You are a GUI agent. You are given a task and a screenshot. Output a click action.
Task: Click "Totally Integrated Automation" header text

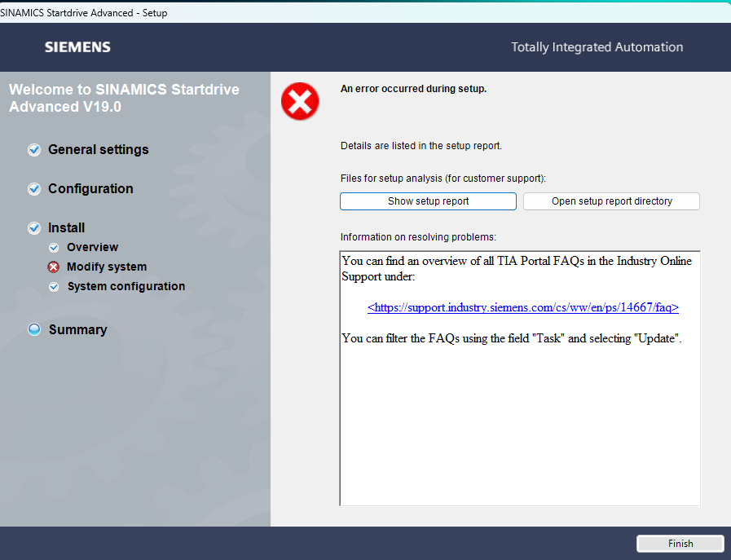[597, 47]
